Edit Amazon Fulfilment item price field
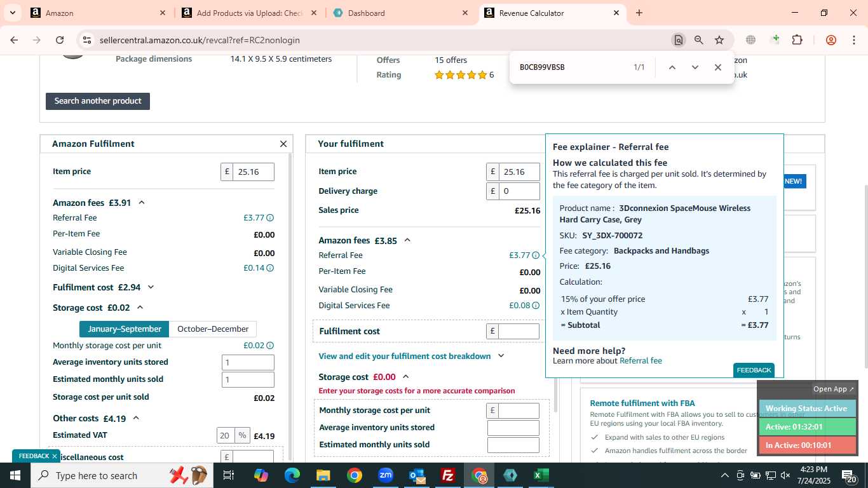The width and height of the screenshot is (868, 488). point(254,172)
